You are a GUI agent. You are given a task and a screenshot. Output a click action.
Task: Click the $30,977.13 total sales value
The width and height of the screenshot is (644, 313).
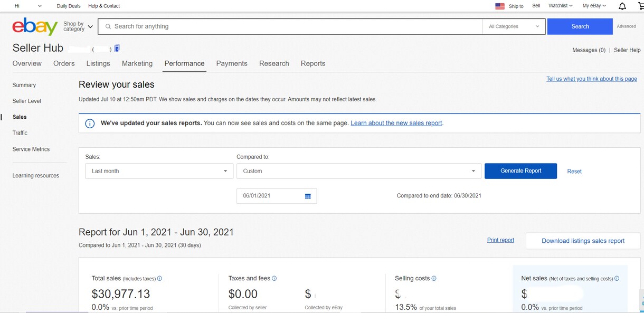click(x=121, y=294)
